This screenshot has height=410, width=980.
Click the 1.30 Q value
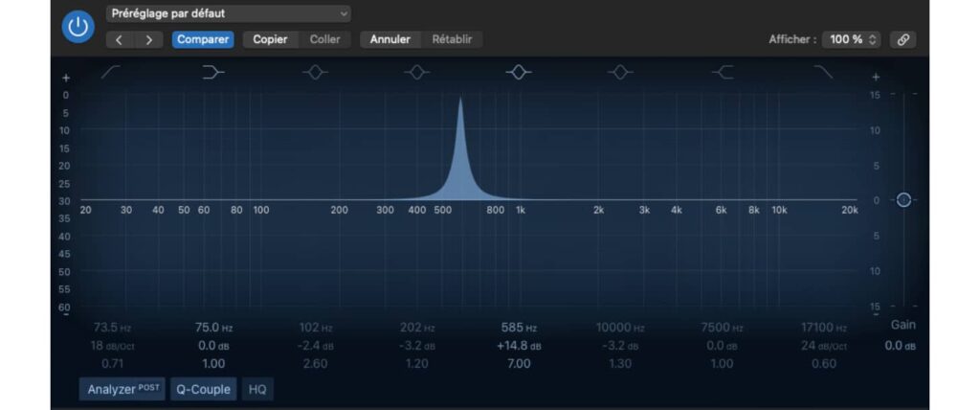(620, 364)
